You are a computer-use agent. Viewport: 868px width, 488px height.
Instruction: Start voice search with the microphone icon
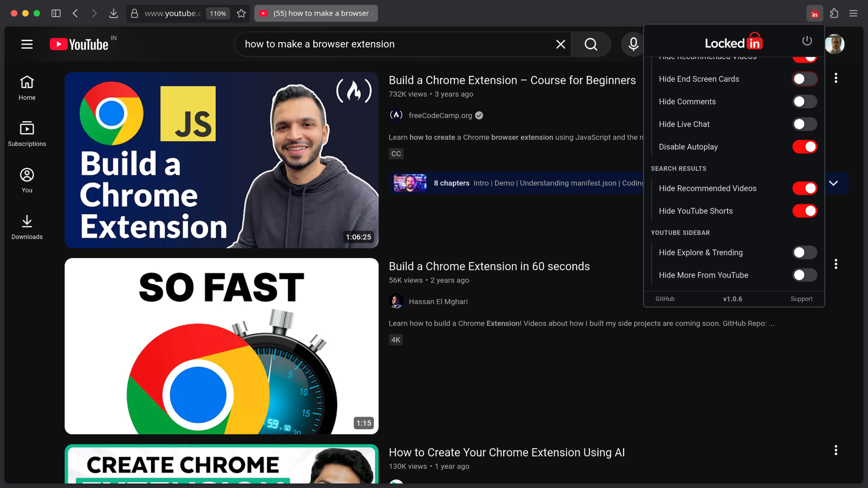[x=633, y=44]
